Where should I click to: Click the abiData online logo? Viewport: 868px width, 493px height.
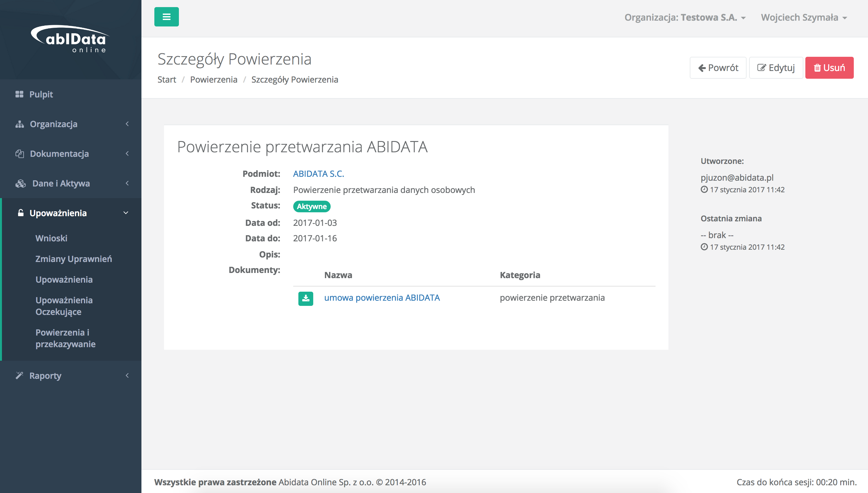tap(70, 39)
